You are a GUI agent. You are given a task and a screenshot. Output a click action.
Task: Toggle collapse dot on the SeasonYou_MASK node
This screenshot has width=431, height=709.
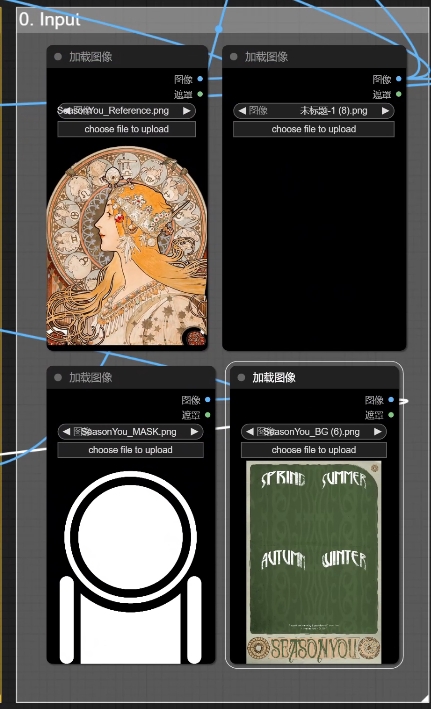(58, 377)
